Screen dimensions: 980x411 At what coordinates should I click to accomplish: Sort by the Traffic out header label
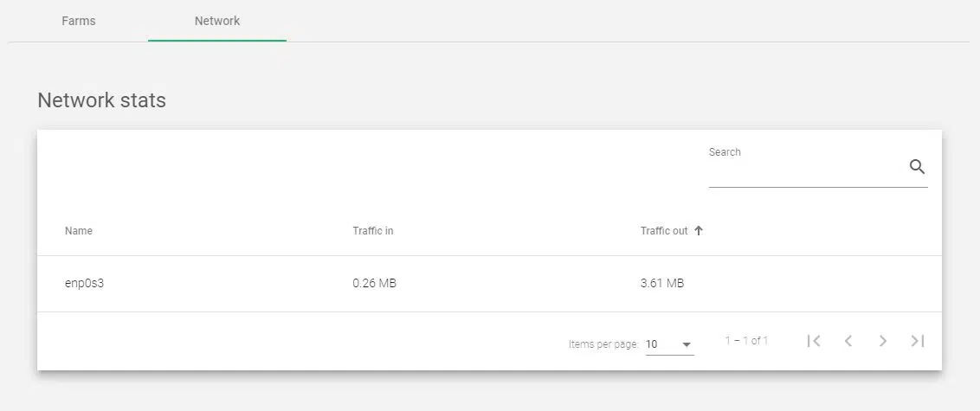click(664, 231)
